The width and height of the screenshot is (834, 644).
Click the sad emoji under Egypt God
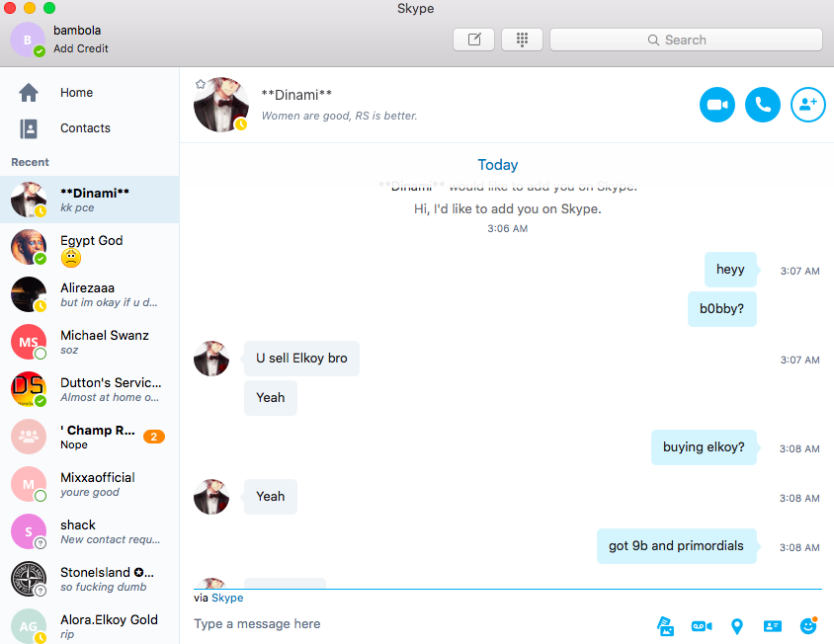(x=71, y=258)
